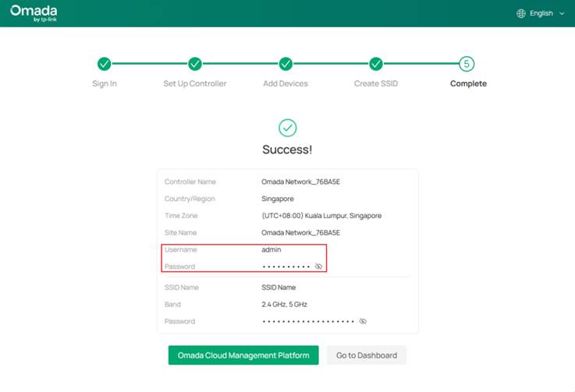
Task: Click the Add Devices step checkmark
Action: coord(286,64)
